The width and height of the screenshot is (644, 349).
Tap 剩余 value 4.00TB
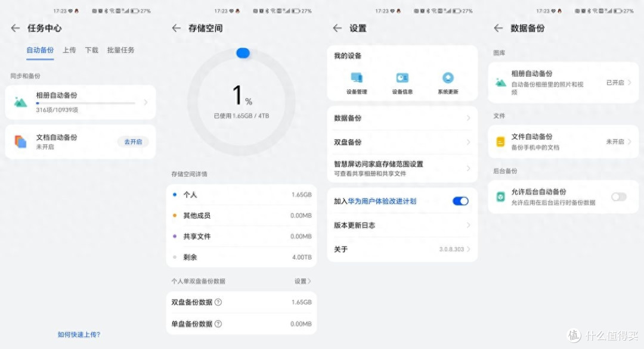302,257
